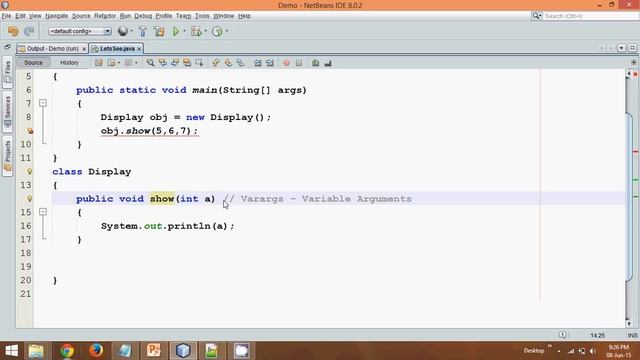Click the Uncomment icon in the editor toolbar

[328, 63]
